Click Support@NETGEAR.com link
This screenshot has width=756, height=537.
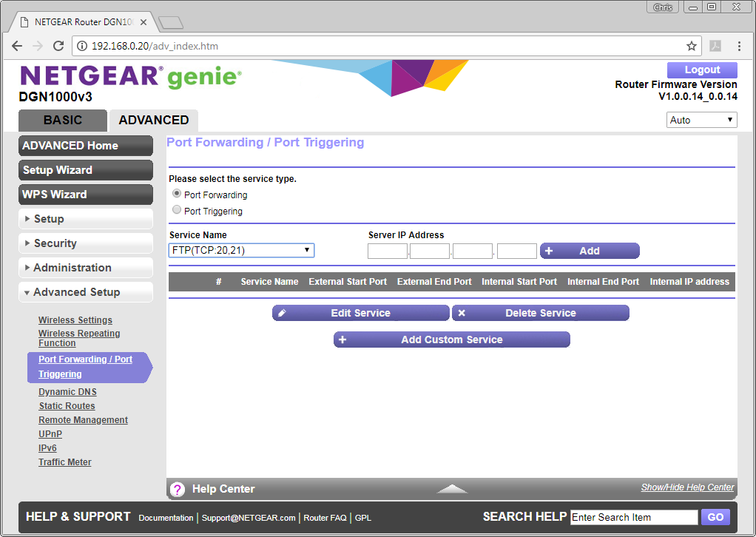tap(249, 518)
